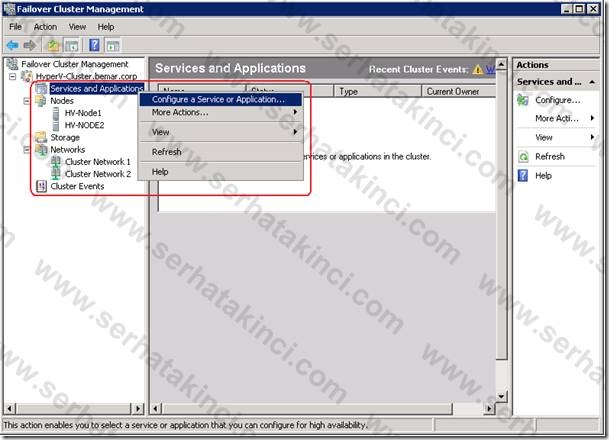This screenshot has width=609, height=440.
Task: Click Refresh in the Actions pane
Action: point(550,157)
